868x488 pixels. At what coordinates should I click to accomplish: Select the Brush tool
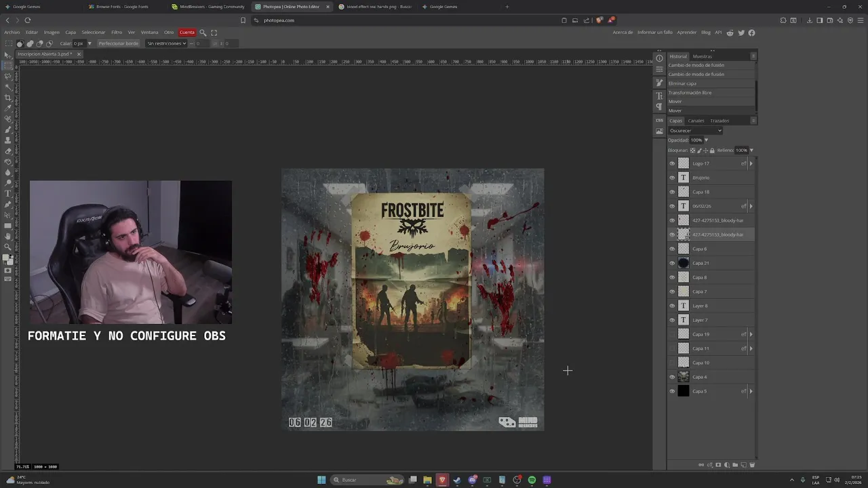pyautogui.click(x=8, y=129)
